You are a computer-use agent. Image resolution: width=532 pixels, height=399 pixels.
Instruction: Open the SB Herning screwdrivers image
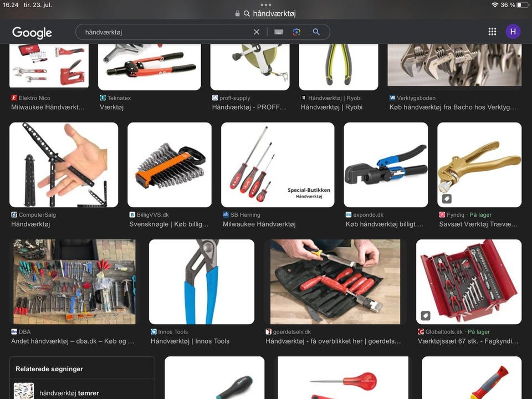coord(278,165)
